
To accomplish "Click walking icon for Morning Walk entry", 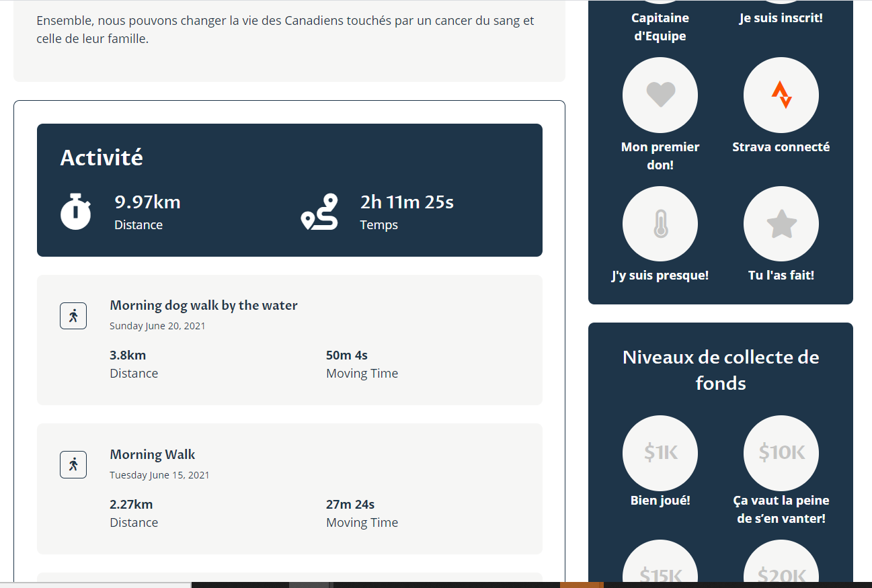I will [73, 464].
